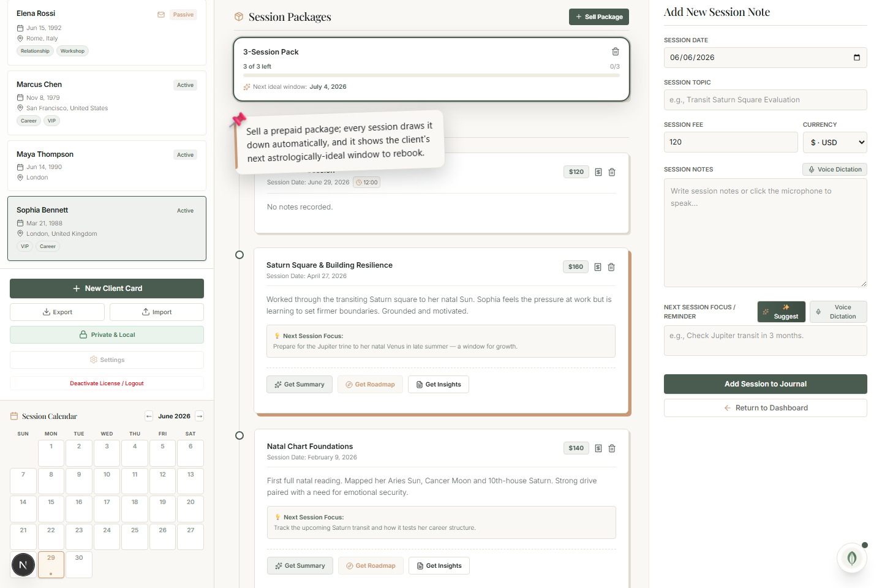
Task: Select June 1 in the calendar
Action: pos(51,453)
